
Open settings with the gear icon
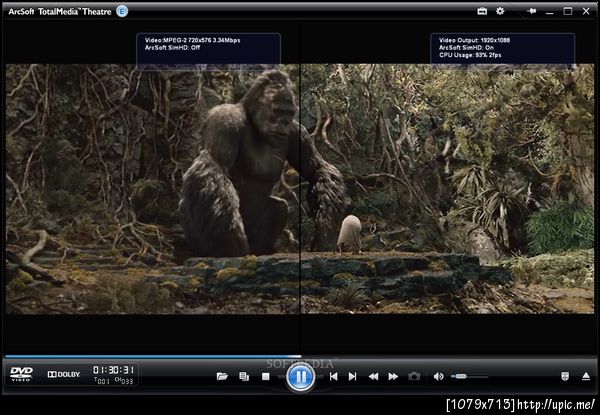500,11
